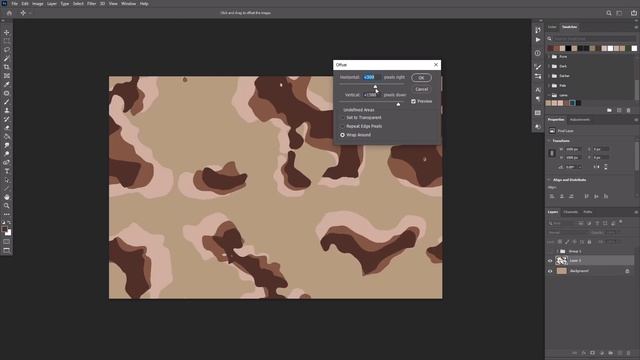Open the search icon at top right

[609, 13]
